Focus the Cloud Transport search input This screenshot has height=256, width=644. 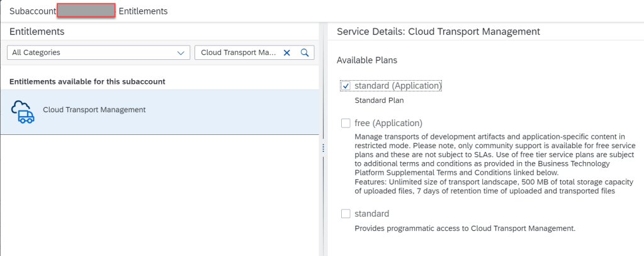click(x=238, y=53)
